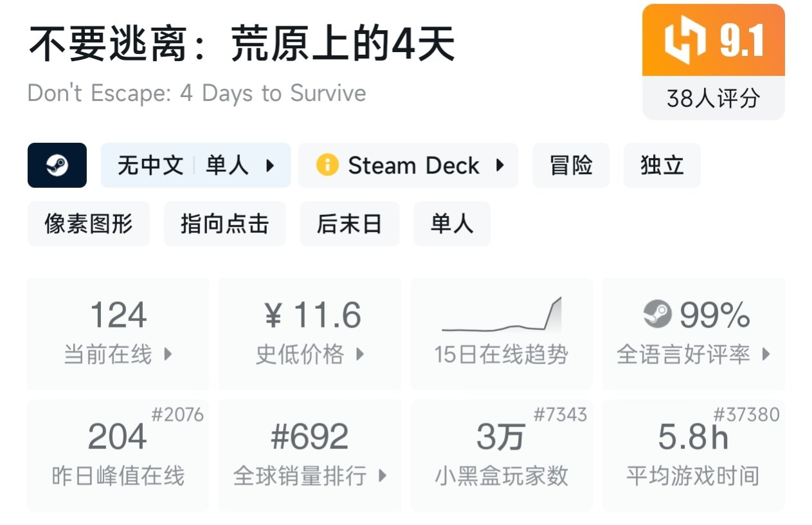Open the 全球销量排行 sales ranking arrow
Image resolution: width=812 pixels, height=525 pixels.
[x=383, y=476]
